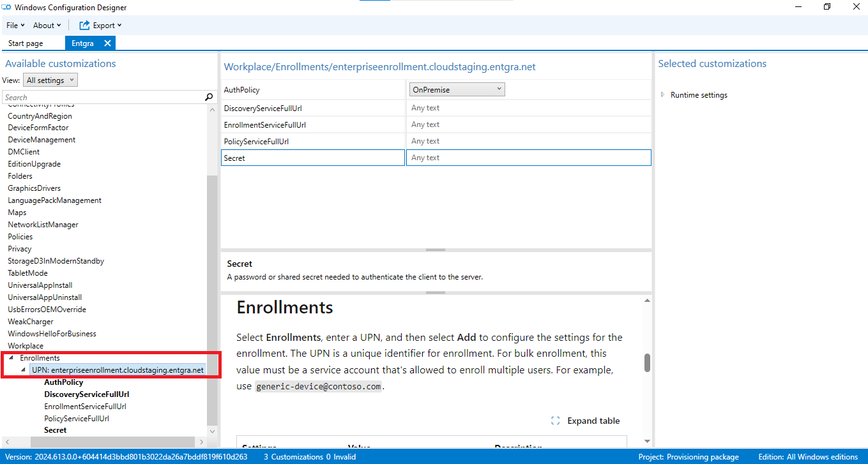Viewport: 868px width, 464px height.
Task: Select UniversalAppUninstall in the tree
Action: click(45, 297)
